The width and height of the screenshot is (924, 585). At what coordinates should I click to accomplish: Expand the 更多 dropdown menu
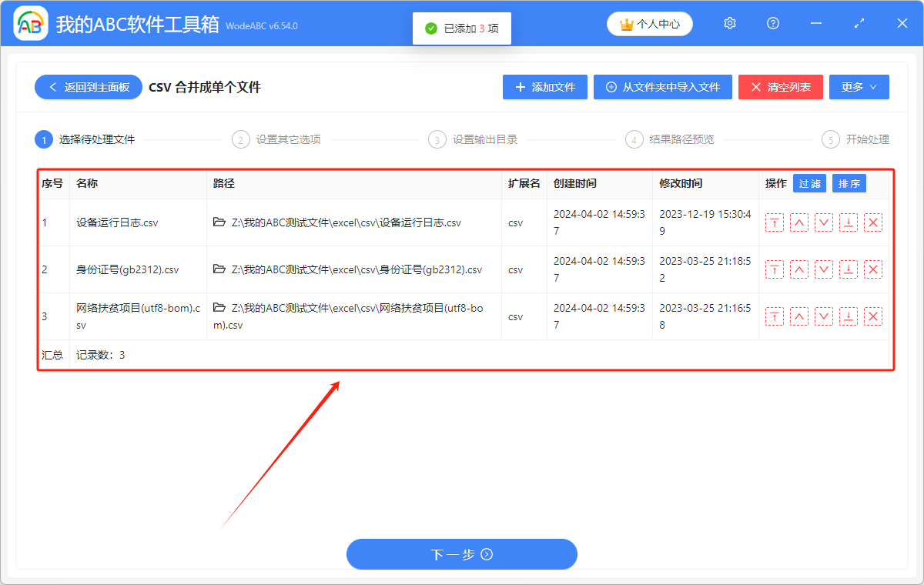(859, 87)
